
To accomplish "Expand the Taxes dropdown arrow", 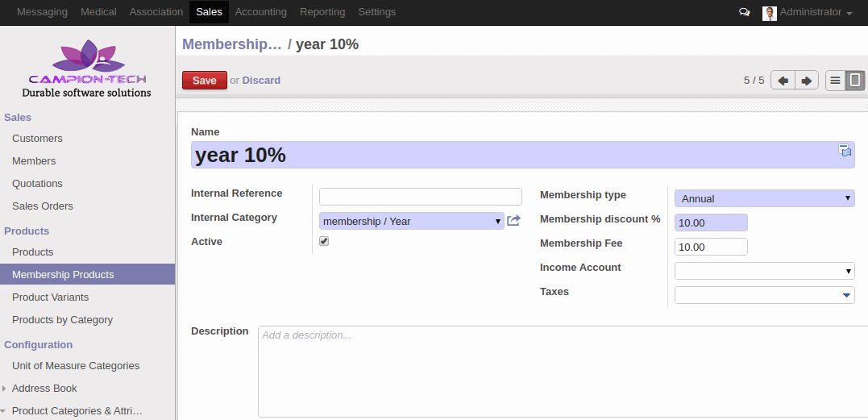I will [846, 296].
